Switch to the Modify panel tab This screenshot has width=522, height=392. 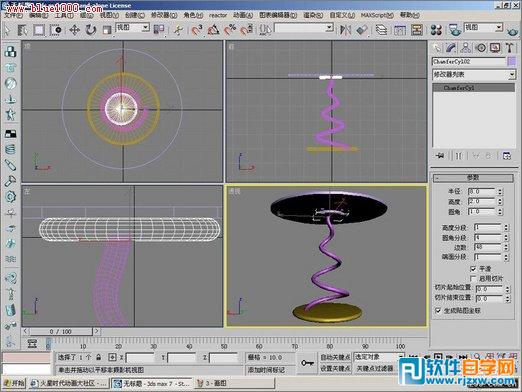[451, 48]
